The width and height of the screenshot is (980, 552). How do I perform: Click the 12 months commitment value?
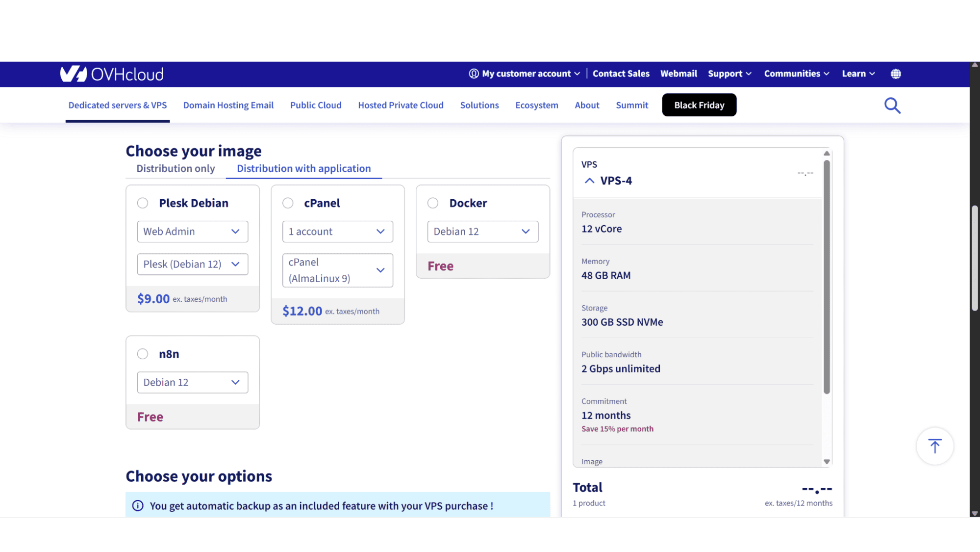[606, 416]
